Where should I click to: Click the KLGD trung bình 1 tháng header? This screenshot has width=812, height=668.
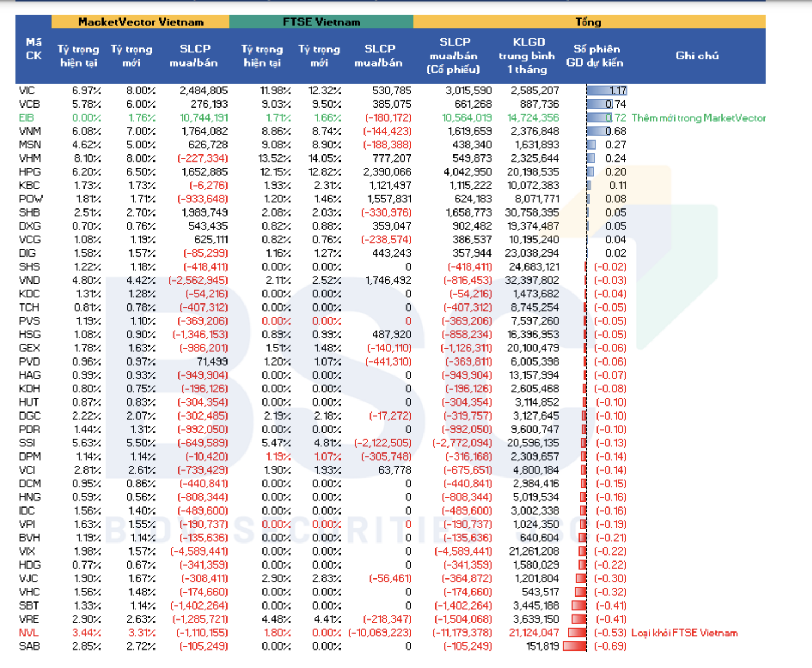tap(527, 56)
